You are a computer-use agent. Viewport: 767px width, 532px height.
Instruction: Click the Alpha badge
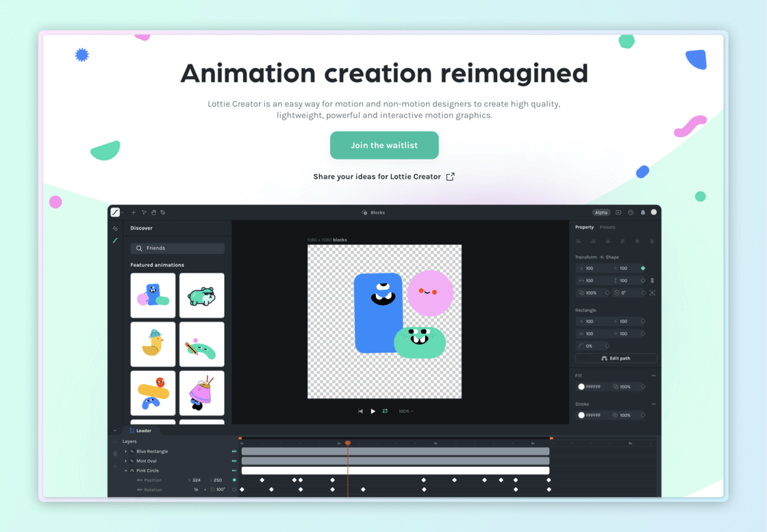(x=601, y=212)
